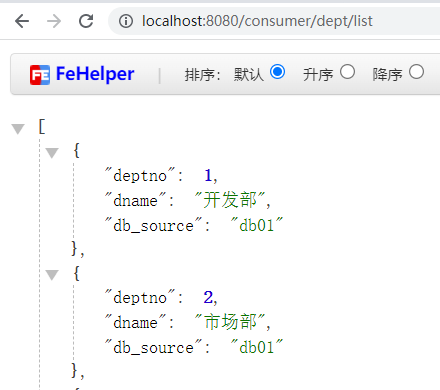Click the deptno value 1

point(208,175)
